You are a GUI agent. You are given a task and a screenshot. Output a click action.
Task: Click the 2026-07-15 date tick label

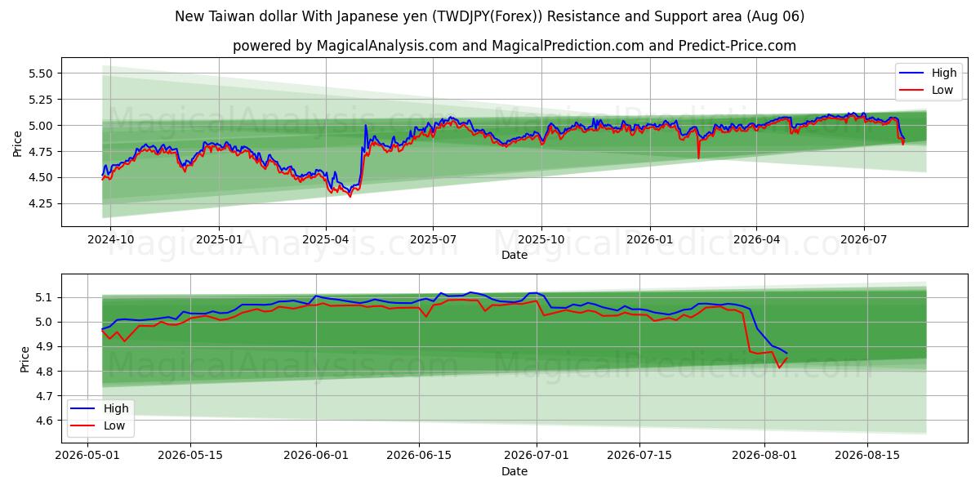point(639,456)
